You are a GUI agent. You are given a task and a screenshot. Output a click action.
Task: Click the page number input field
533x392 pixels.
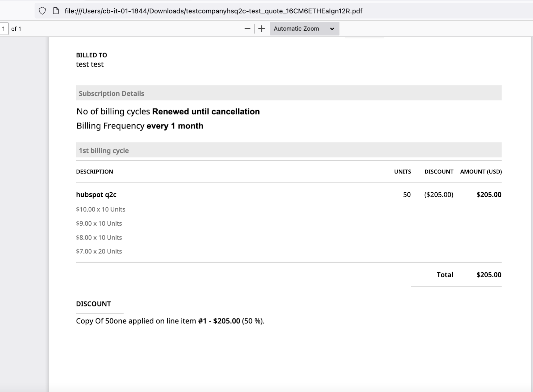pyautogui.click(x=4, y=29)
